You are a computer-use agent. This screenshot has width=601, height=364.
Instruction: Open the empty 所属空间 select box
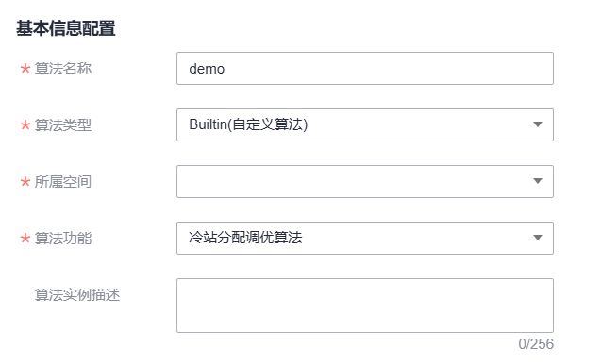365,182
